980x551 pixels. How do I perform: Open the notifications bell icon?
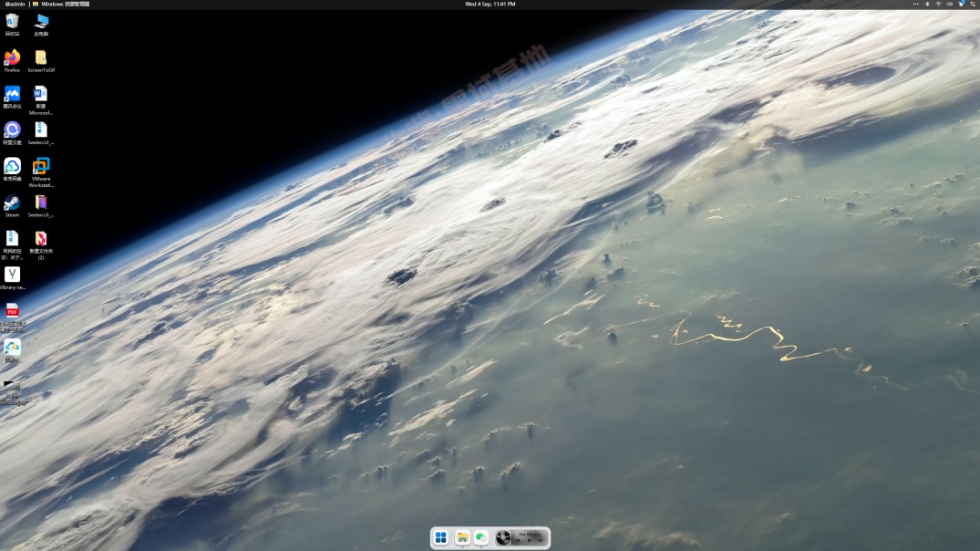(x=961, y=4)
